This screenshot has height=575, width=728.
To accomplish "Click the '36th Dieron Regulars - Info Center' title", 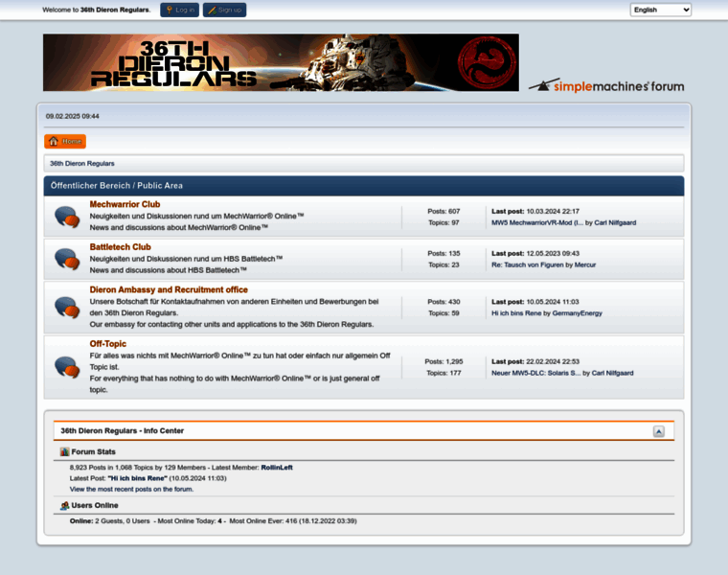I will 122,431.
